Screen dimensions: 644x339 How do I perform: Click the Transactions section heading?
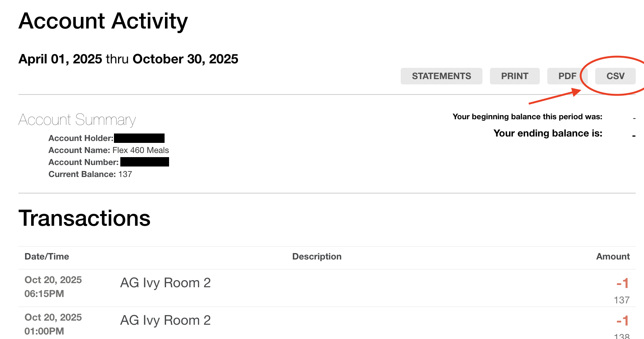click(x=84, y=218)
